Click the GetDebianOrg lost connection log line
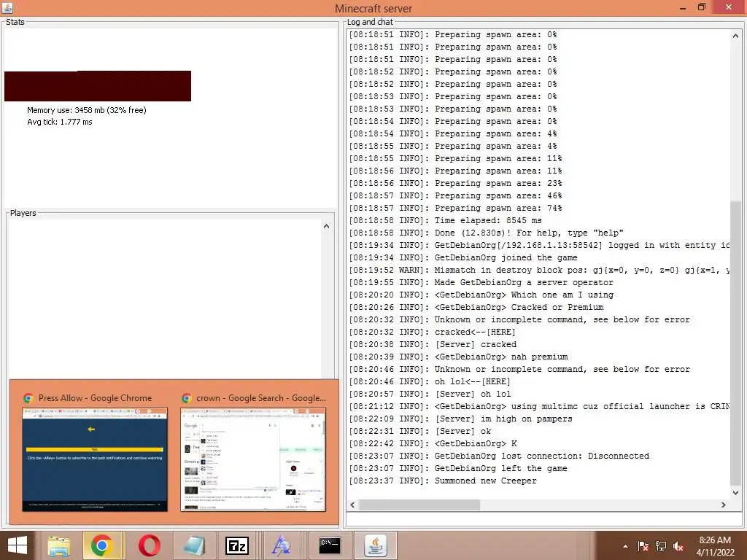 click(499, 456)
